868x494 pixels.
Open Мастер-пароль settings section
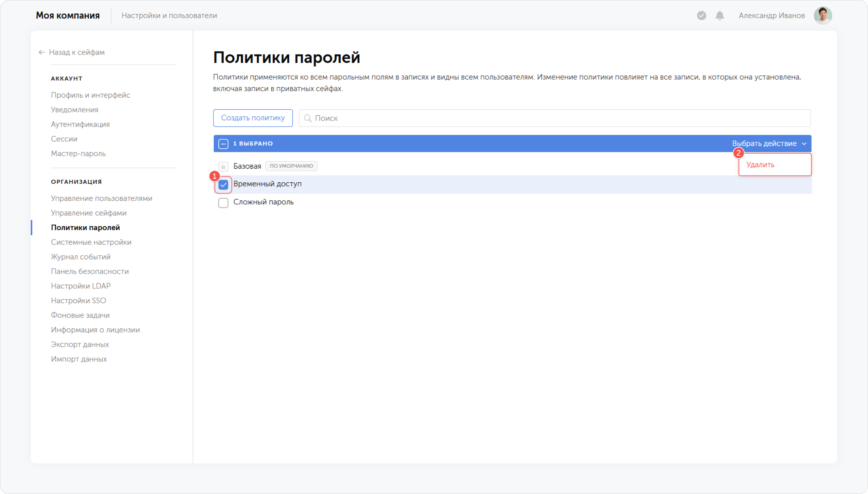click(x=78, y=153)
